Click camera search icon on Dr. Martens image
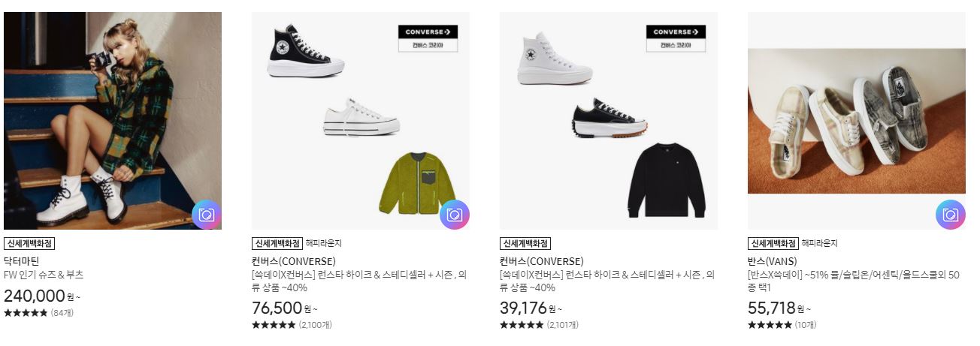This screenshot has height=346, width=980. coord(207,215)
